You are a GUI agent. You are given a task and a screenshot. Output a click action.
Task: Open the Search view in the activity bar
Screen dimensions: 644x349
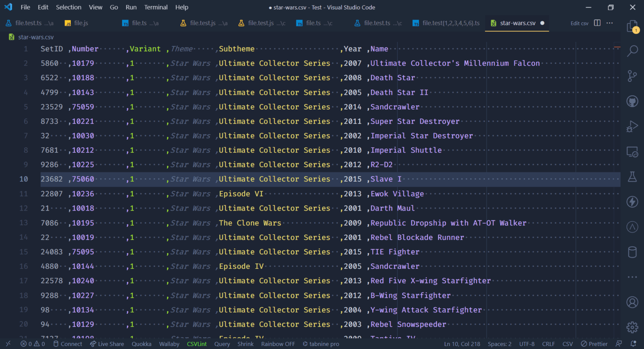632,51
